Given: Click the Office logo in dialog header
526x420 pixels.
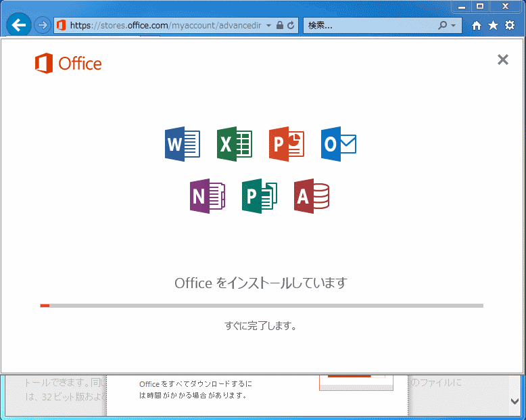Looking at the screenshot, I should 68,63.
